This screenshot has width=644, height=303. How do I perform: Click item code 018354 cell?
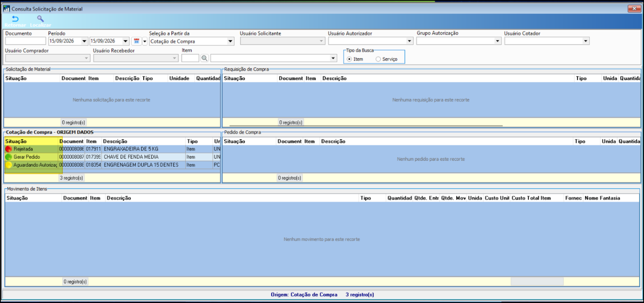click(x=93, y=165)
